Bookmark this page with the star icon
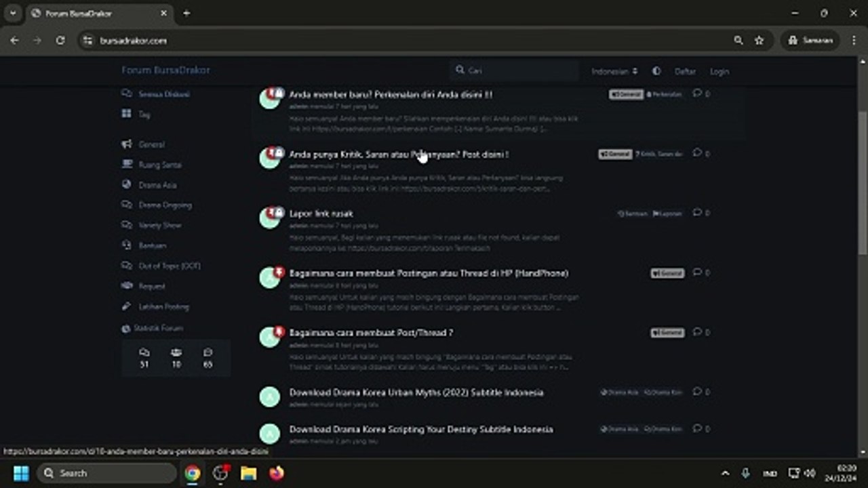Screen dimensions: 868x488 759,41
